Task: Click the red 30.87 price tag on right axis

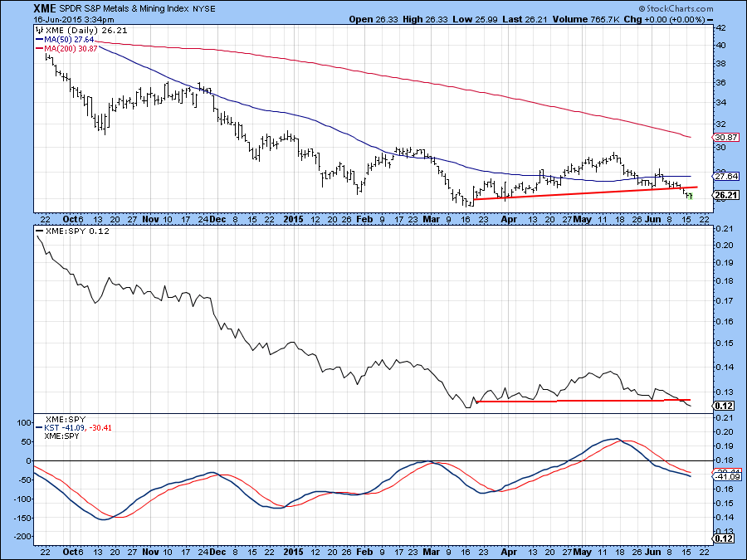Action: tap(726, 137)
